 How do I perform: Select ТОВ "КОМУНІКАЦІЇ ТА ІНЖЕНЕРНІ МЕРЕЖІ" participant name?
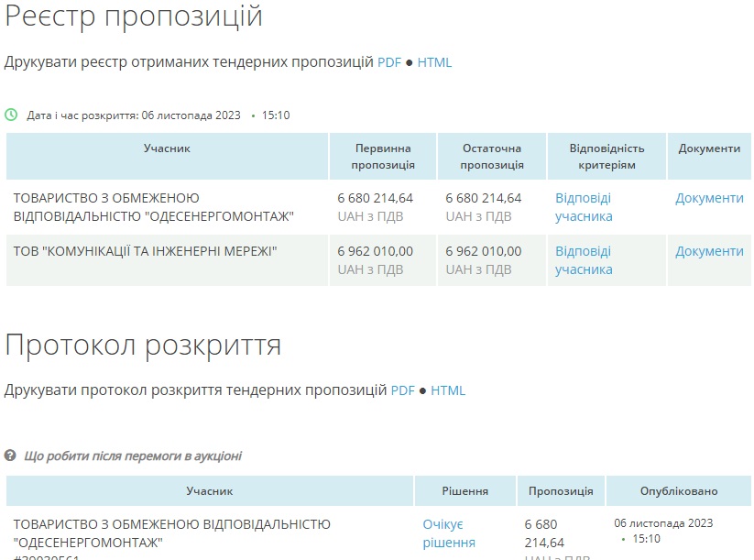tap(145, 251)
